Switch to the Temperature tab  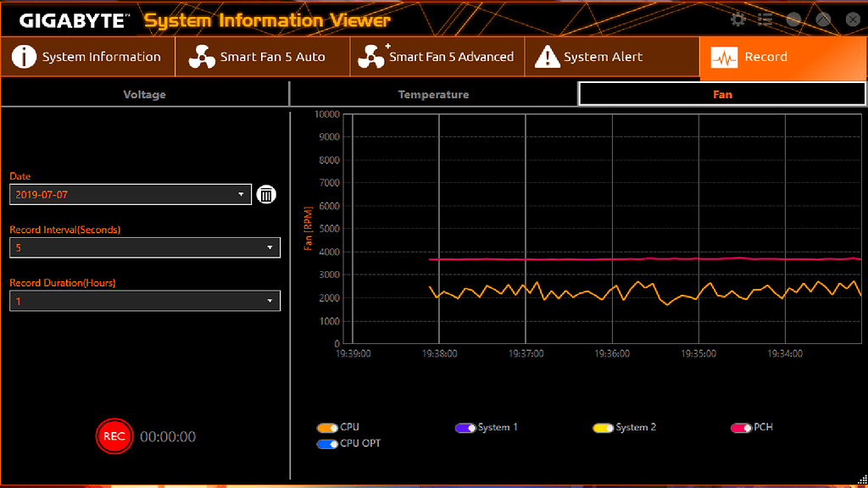(433, 94)
